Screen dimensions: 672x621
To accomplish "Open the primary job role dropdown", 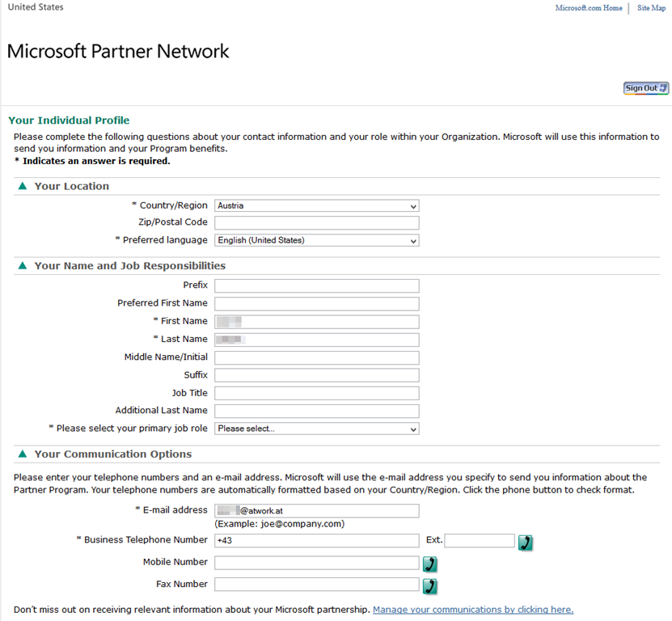I will [x=317, y=429].
